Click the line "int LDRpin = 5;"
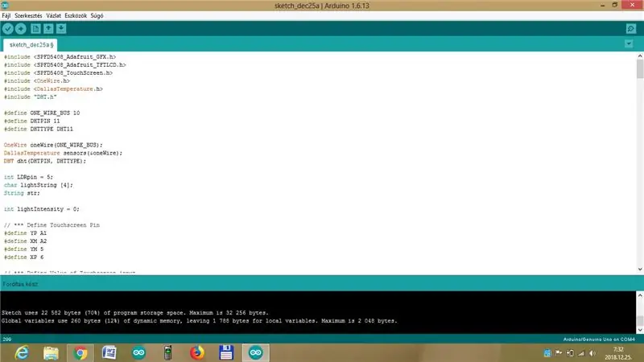This screenshot has height=362, width=644. click(x=28, y=177)
